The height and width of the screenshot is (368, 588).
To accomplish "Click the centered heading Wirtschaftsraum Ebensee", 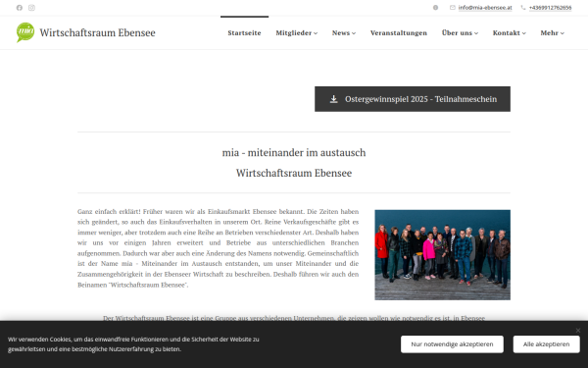I will [294, 173].
